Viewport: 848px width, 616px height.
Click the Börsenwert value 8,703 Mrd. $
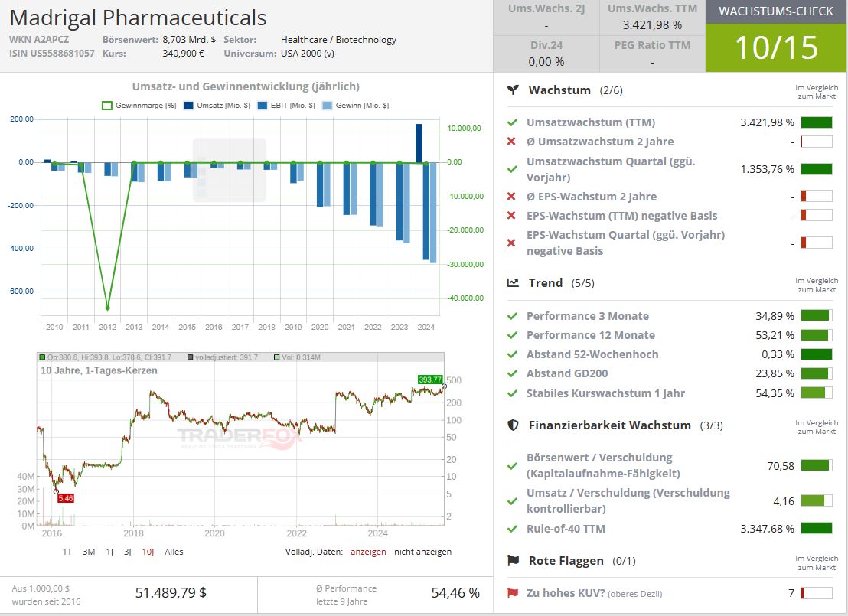pos(189,40)
